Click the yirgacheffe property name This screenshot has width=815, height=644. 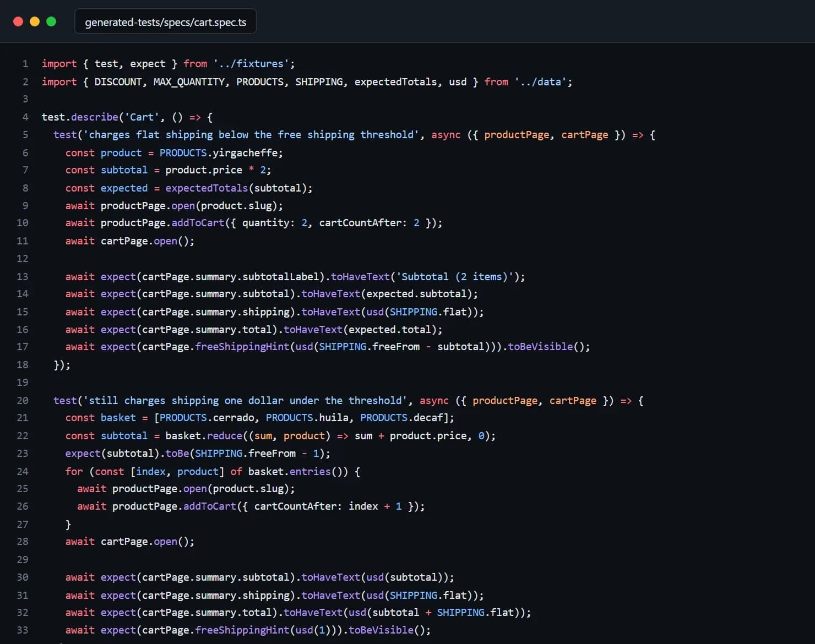click(x=245, y=153)
